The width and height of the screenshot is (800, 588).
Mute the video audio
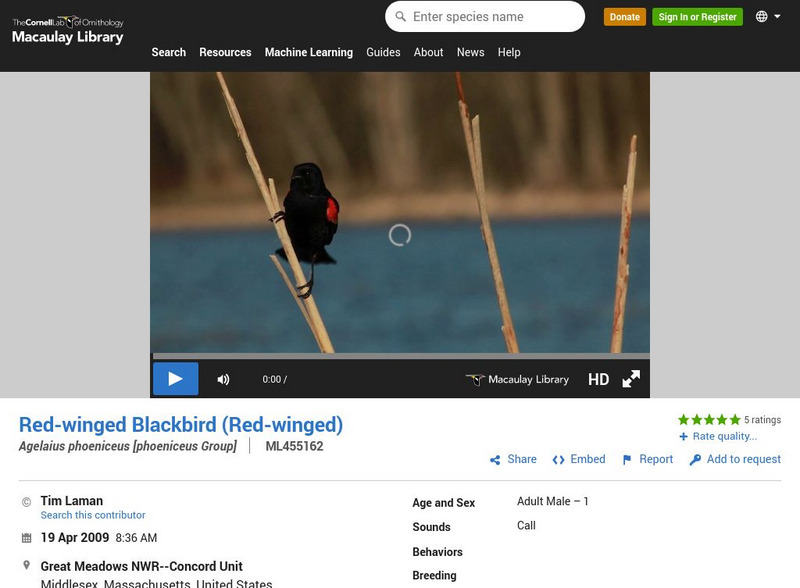pyautogui.click(x=223, y=379)
